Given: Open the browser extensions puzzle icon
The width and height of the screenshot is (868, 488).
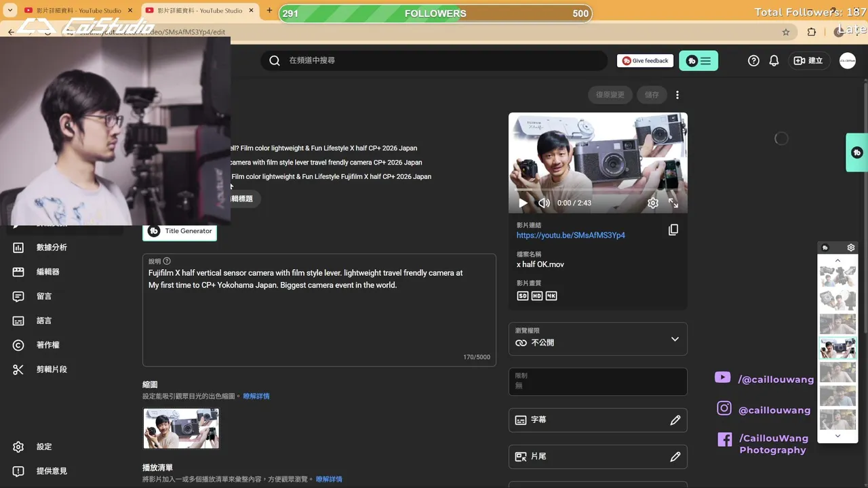Looking at the screenshot, I should (812, 32).
